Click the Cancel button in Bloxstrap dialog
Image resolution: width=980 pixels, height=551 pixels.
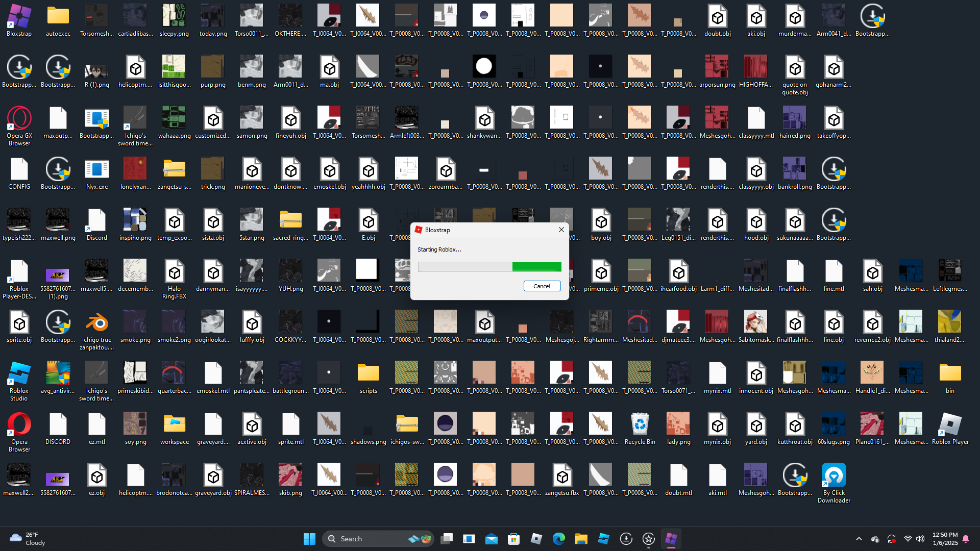[542, 286]
